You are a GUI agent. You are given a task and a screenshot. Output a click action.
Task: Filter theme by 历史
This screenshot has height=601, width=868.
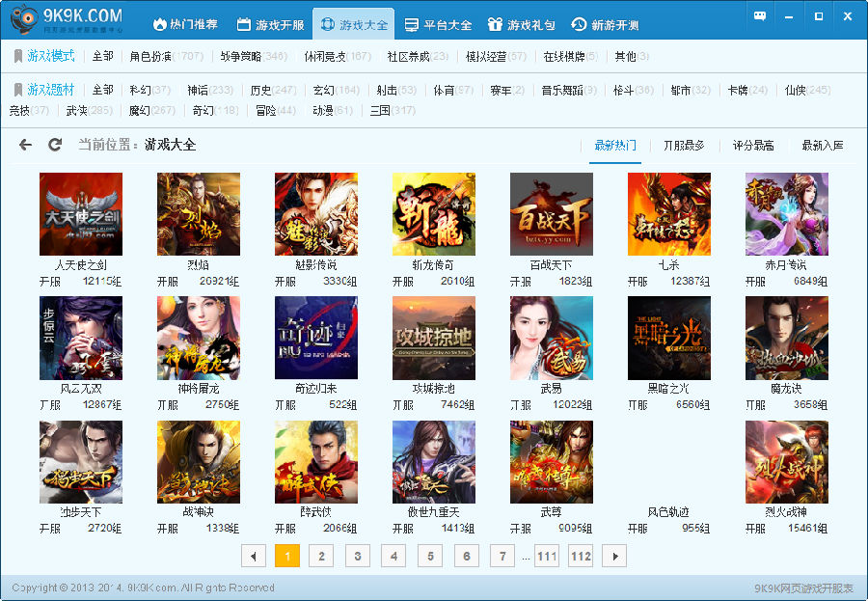274,90
